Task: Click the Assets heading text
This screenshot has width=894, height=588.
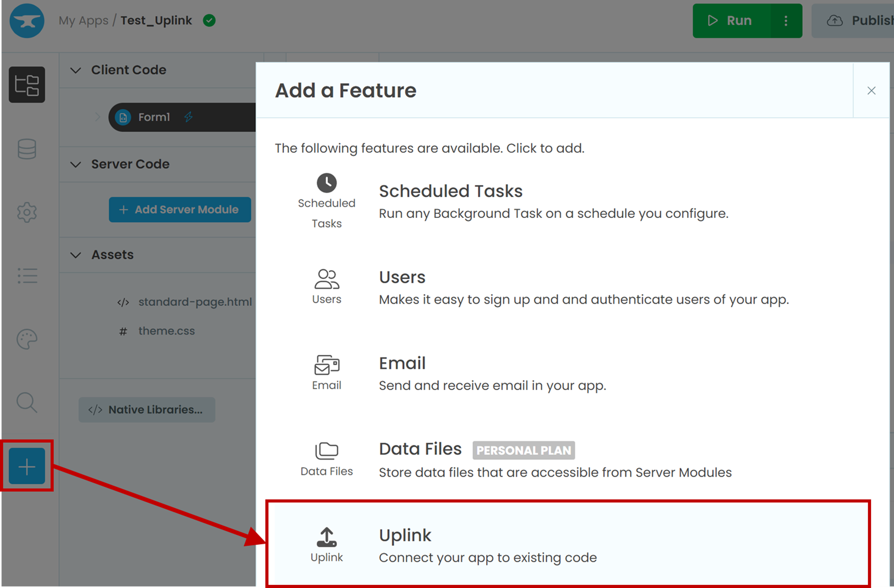Action: (112, 255)
